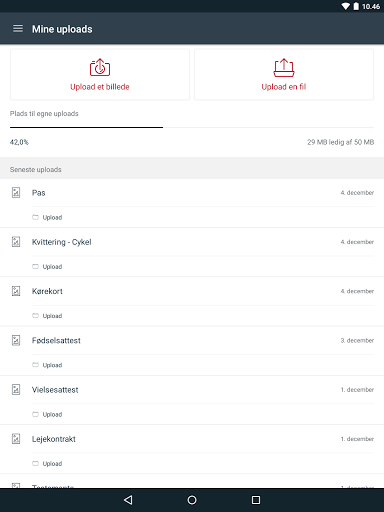Click the document icon beside Lejekontrakt
Screen dimensions: 384x512
click(x=16, y=439)
